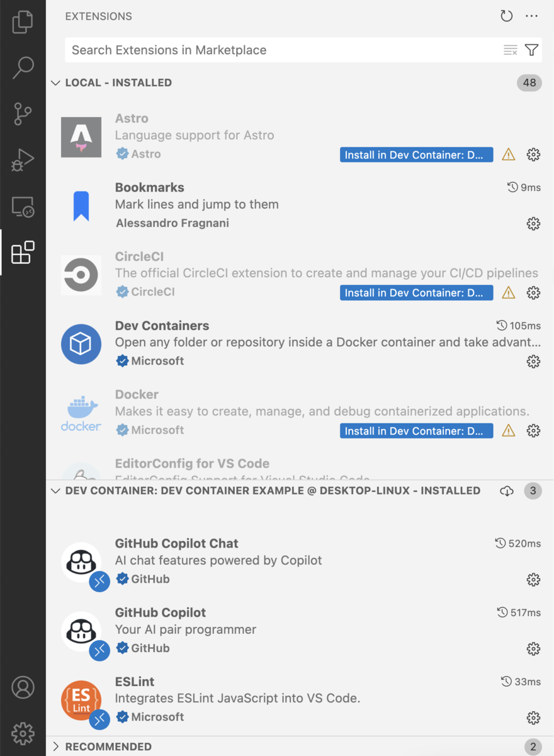The width and height of the screenshot is (554, 756).
Task: Open the Search view icon
Action: (23, 68)
